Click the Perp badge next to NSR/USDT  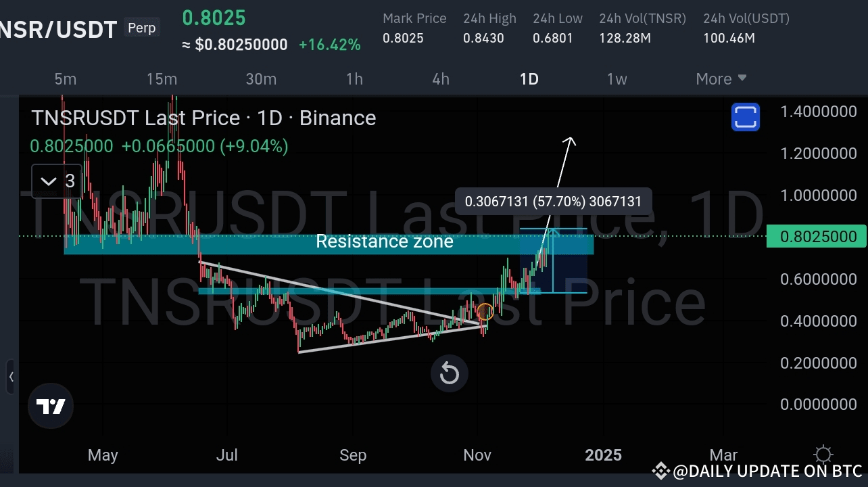[141, 28]
